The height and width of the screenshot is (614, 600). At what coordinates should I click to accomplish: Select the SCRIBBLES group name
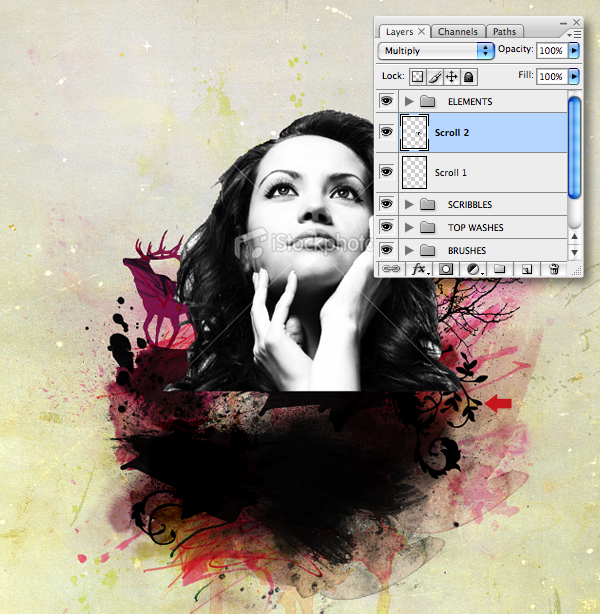[x=470, y=205]
